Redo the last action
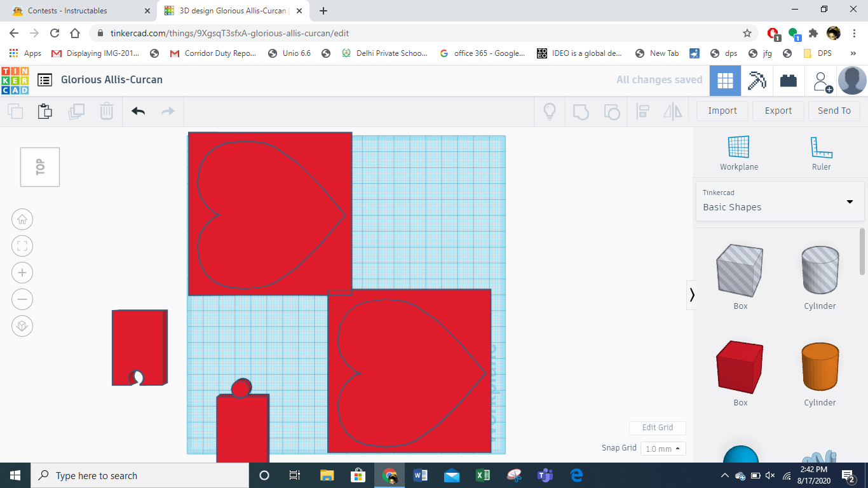The width and height of the screenshot is (868, 488). click(168, 111)
